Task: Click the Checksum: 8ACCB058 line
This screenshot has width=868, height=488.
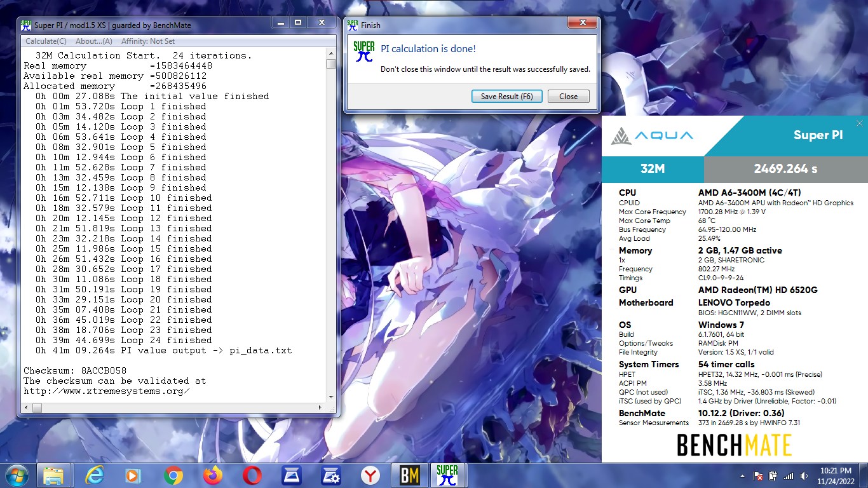Action: (75, 370)
